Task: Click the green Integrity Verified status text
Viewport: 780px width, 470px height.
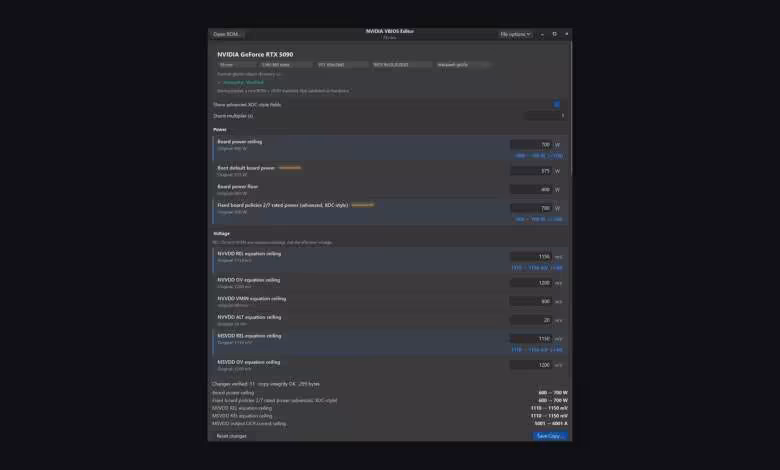Action: coord(241,83)
